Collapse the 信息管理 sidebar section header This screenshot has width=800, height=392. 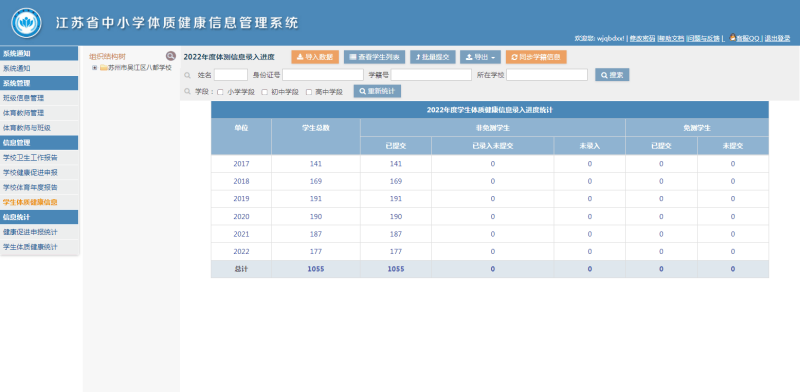(x=39, y=142)
